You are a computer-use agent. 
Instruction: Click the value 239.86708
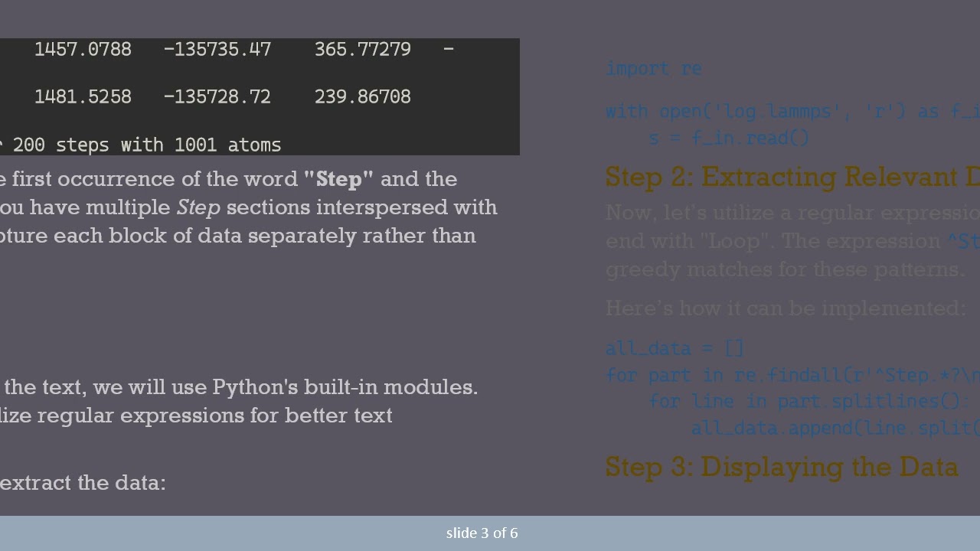click(x=362, y=96)
